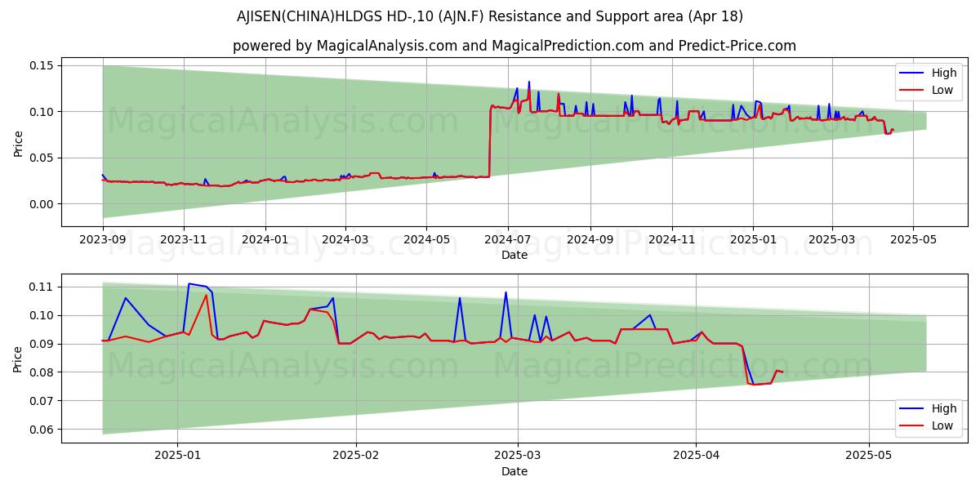Click the 'powered by MagicalAnalysis.com' subtitle
This screenshot has height=490, width=980.
[x=514, y=46]
